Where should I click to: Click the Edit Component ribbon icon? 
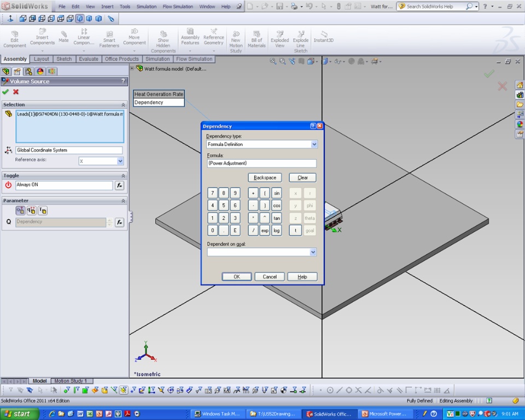pos(14,39)
